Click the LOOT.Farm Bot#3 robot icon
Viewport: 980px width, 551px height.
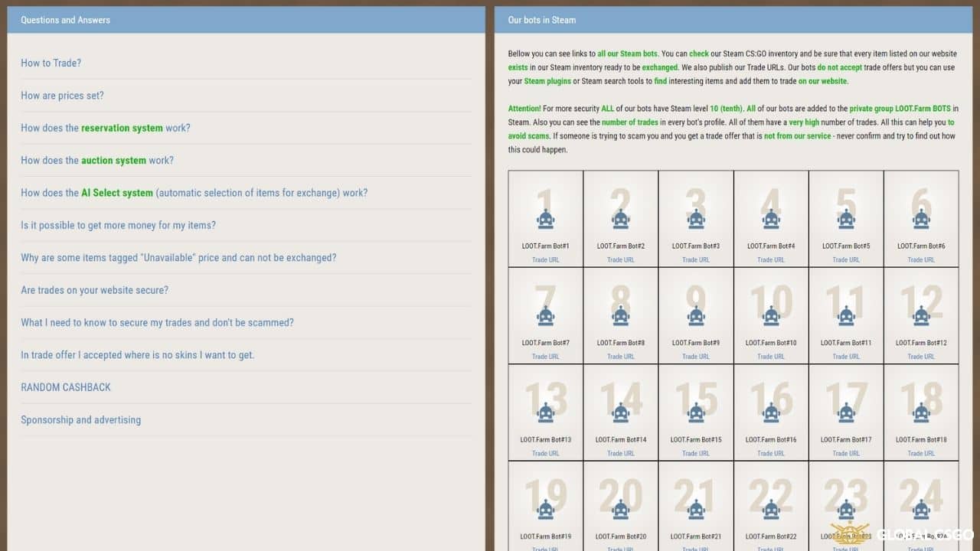695,220
